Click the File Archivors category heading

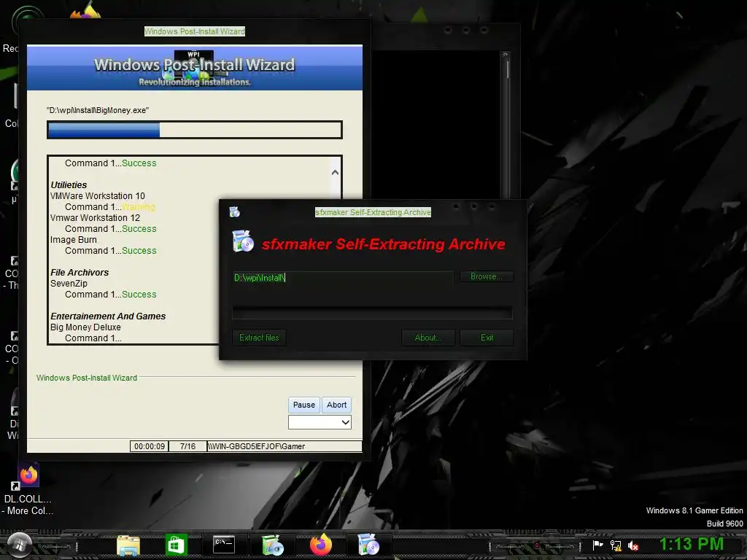(80, 273)
